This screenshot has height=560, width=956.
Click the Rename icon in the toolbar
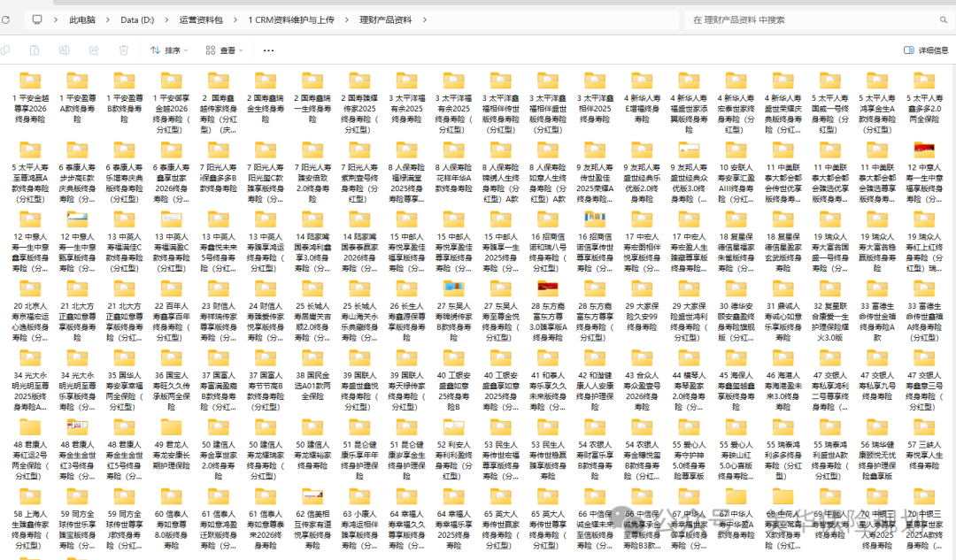pyautogui.click(x=64, y=50)
